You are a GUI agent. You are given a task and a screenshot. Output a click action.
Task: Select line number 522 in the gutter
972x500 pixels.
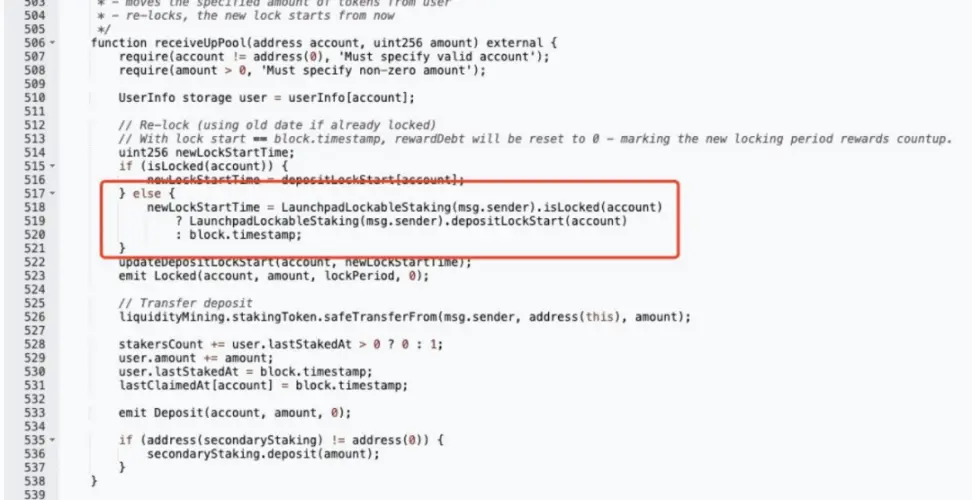(34, 262)
